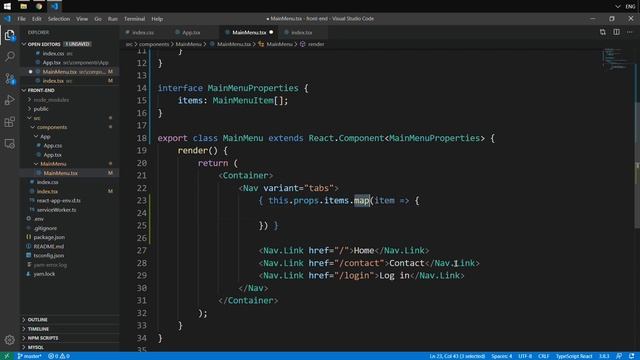Screen dimensions: 640x360
Task: Open the Edit menu
Action: tap(37, 19)
